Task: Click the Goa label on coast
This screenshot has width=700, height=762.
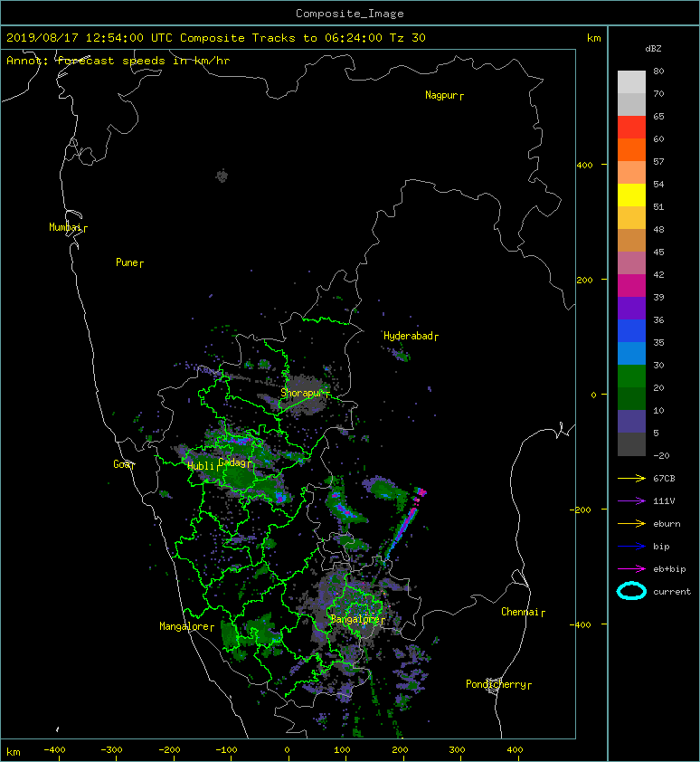Action: [x=121, y=464]
